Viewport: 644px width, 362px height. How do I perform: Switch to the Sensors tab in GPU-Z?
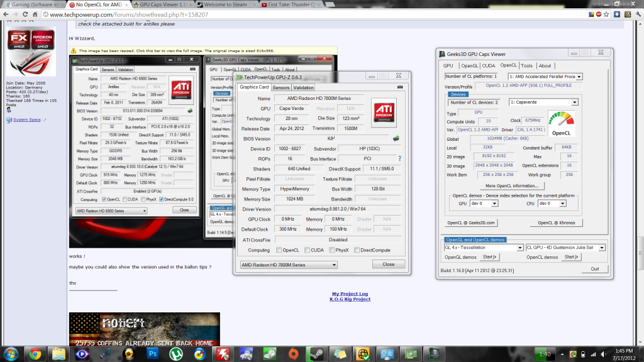point(281,87)
